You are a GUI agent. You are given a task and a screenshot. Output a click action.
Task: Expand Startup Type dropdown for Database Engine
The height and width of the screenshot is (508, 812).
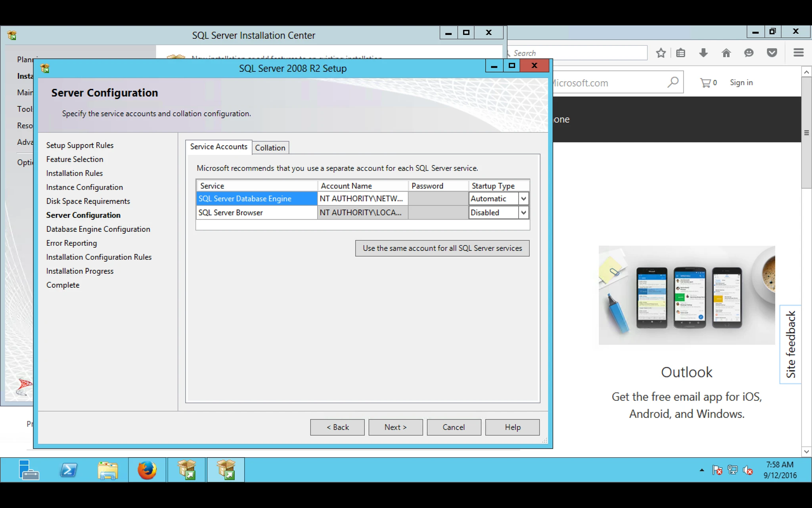coord(523,198)
